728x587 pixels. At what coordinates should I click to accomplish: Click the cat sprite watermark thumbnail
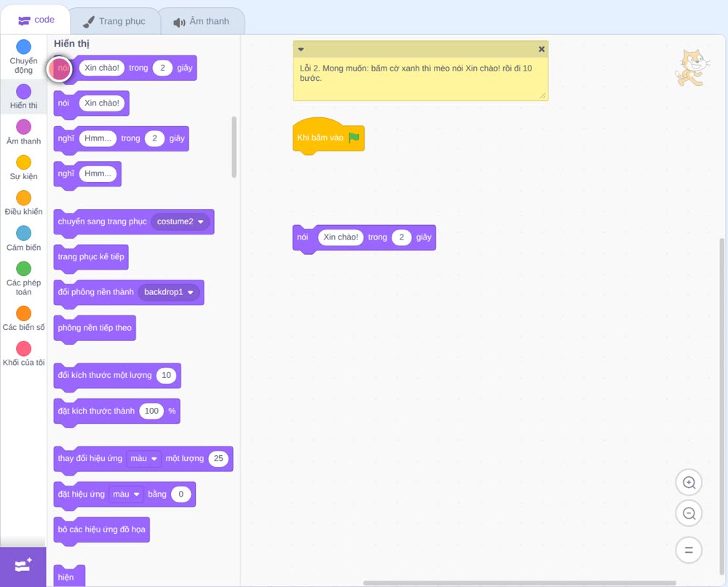click(692, 68)
